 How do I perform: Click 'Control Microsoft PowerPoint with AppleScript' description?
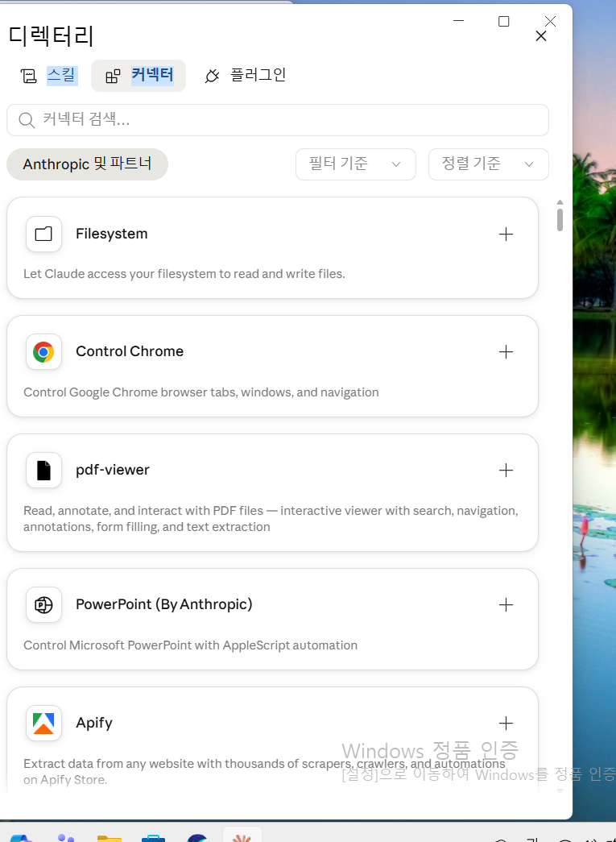pos(190,645)
